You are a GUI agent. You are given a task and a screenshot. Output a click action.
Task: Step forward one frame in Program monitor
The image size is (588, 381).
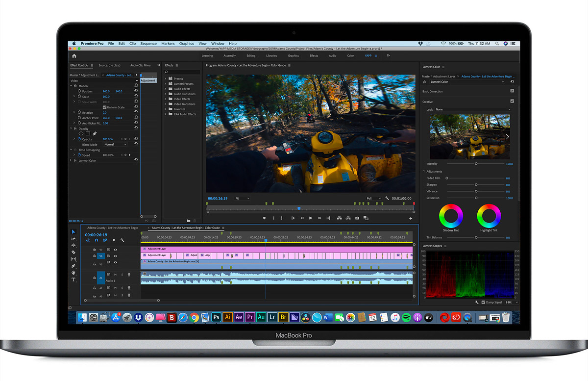click(x=319, y=218)
